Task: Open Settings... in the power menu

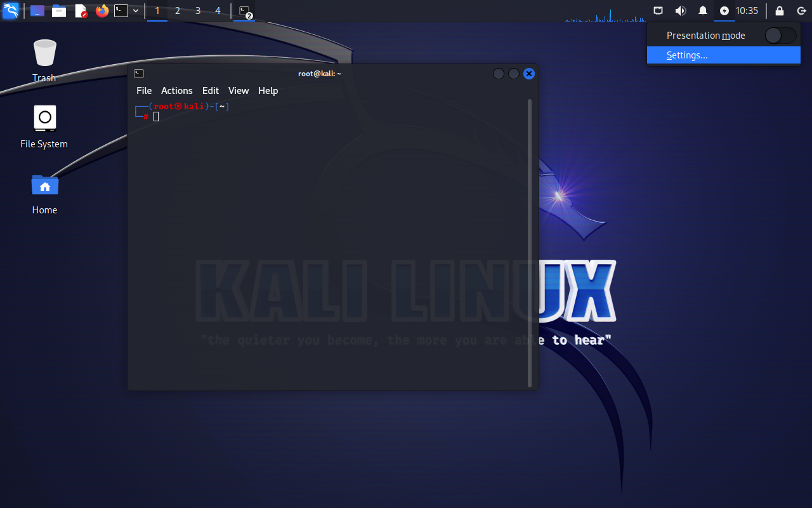Action: [724, 55]
